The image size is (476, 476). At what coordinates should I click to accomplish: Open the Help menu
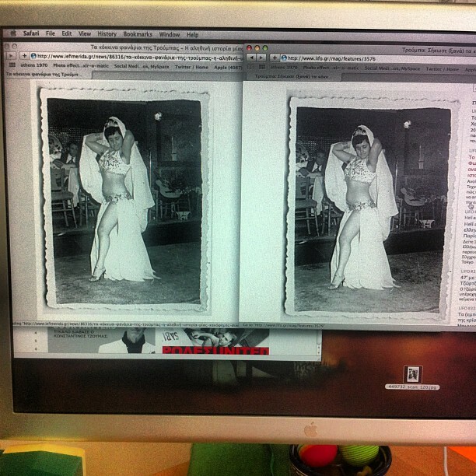[192, 35]
